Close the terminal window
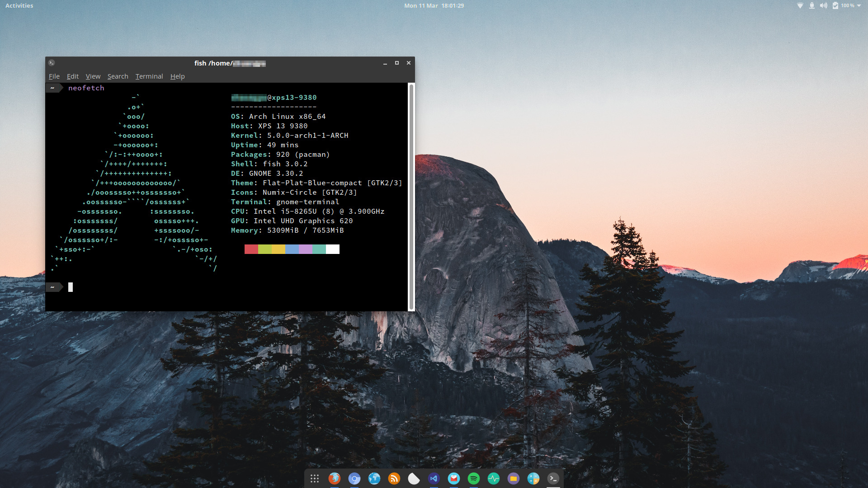This screenshot has height=488, width=868. (409, 63)
